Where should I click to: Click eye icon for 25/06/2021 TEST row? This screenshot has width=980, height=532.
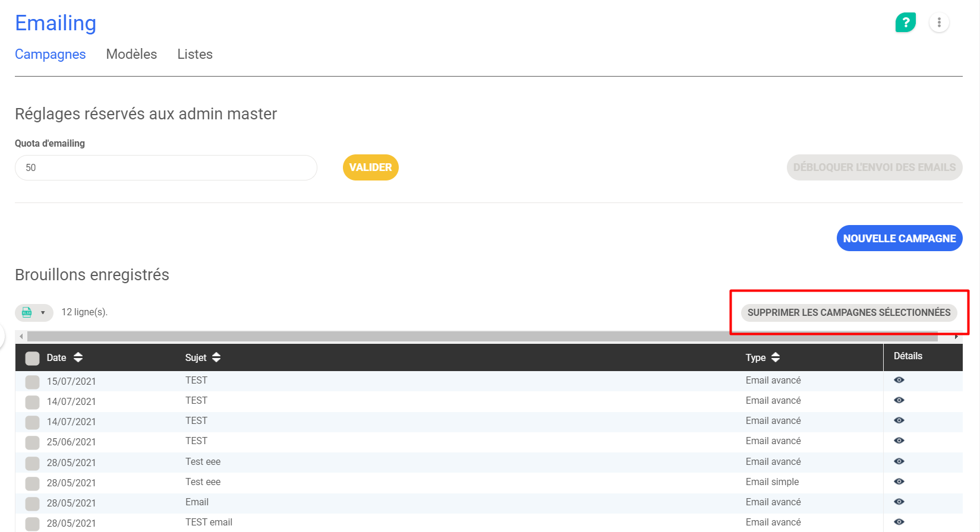899,441
